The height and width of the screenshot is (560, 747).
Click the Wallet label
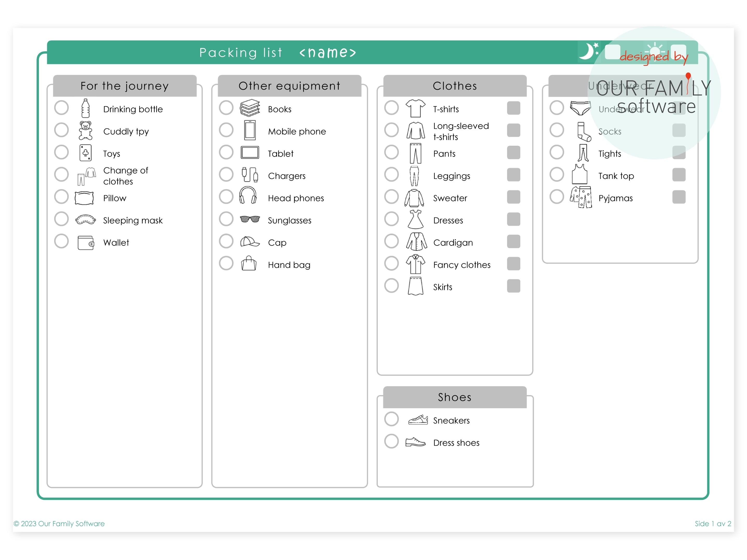click(x=116, y=243)
